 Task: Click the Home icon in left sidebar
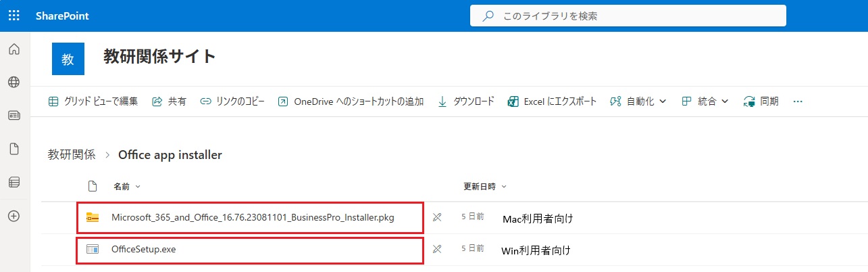point(14,49)
